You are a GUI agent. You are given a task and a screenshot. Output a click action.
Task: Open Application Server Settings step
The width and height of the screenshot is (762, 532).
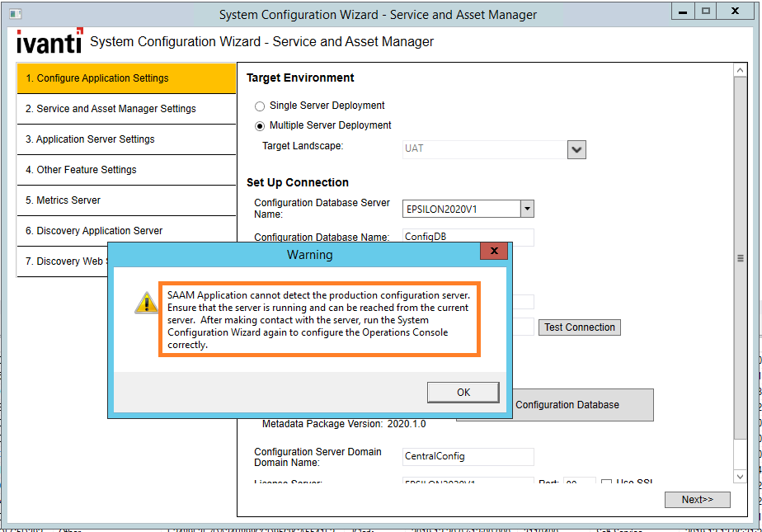[x=126, y=139]
